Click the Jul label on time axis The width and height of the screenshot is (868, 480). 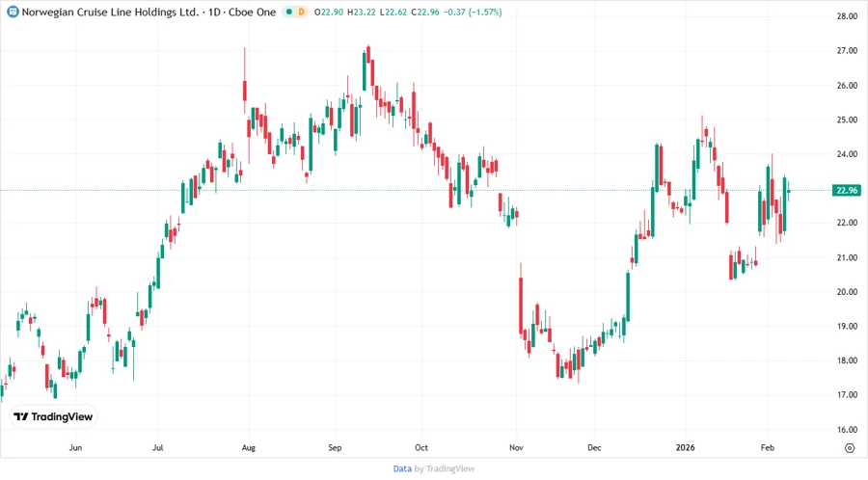coord(158,447)
